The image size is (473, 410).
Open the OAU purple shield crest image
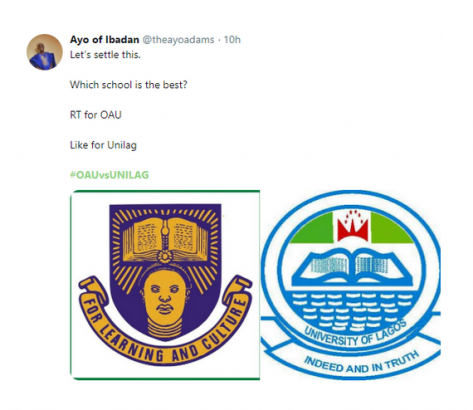(x=165, y=285)
